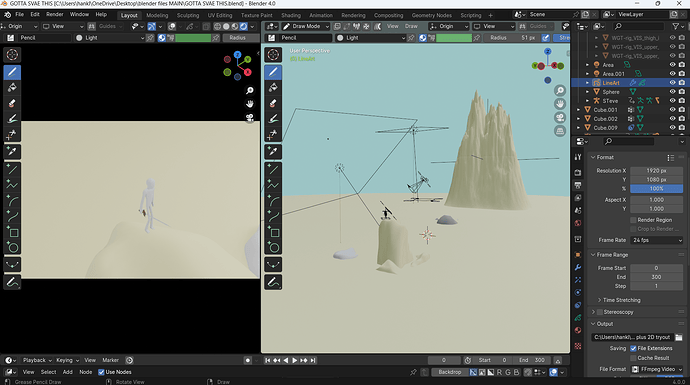690x385 pixels.
Task: Jump to the last frame
Action: tap(313, 360)
